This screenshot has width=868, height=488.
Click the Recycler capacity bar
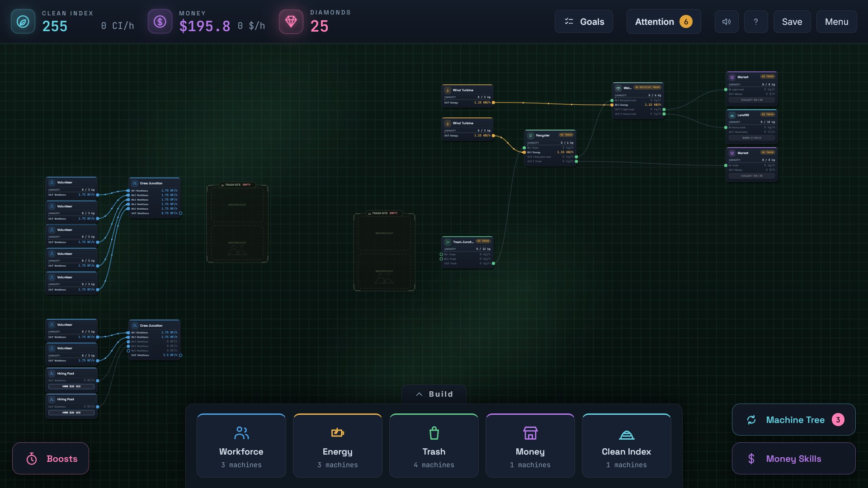click(x=550, y=145)
